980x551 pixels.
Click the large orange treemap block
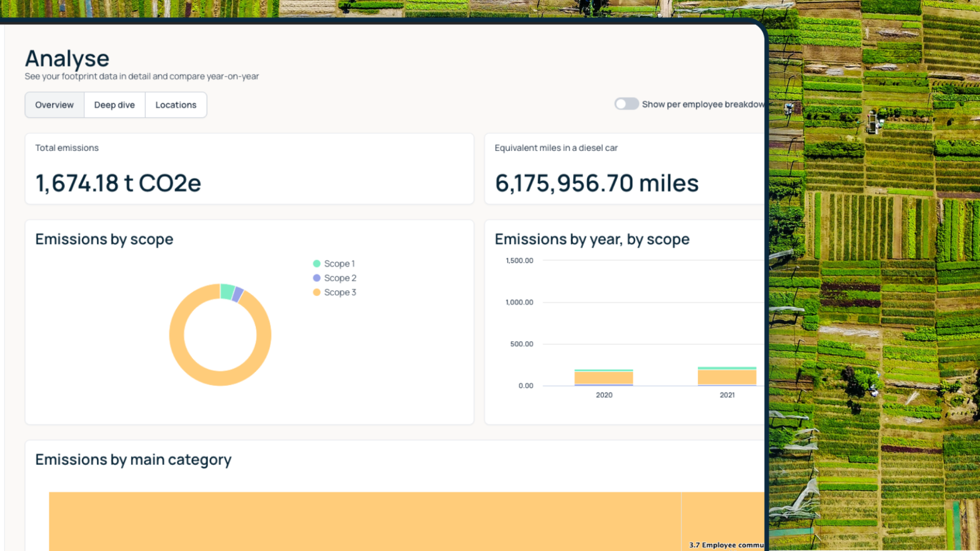click(364, 520)
